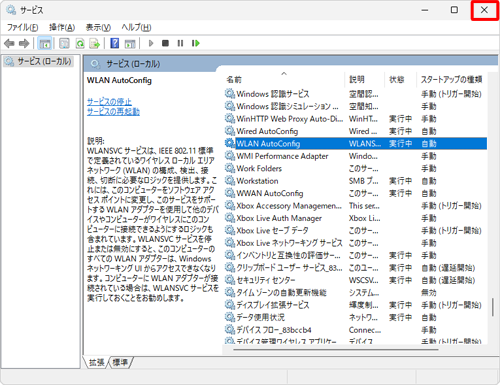Toggle the console tree show/hide icon
Viewport: 500px width, 385px height.
45,43
